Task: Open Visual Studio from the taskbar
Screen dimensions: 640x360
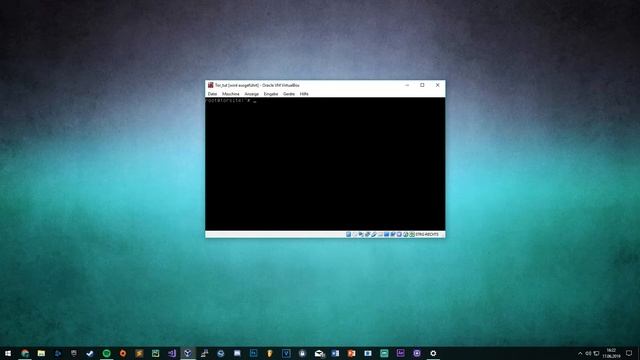Action: coord(172,353)
